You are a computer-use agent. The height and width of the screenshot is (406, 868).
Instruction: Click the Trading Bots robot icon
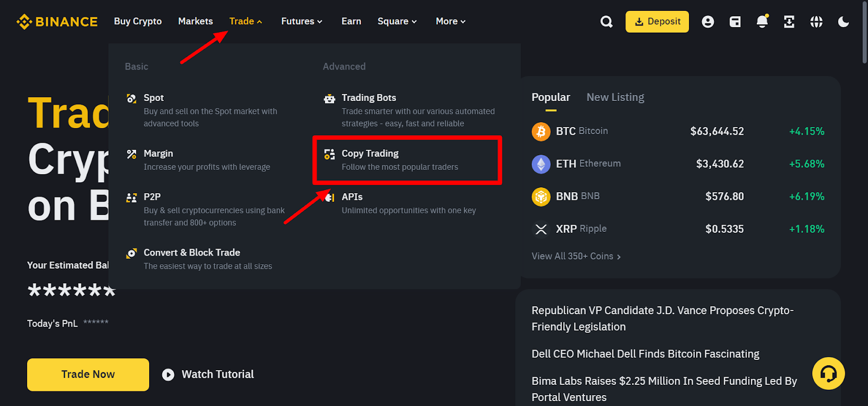[x=329, y=98]
